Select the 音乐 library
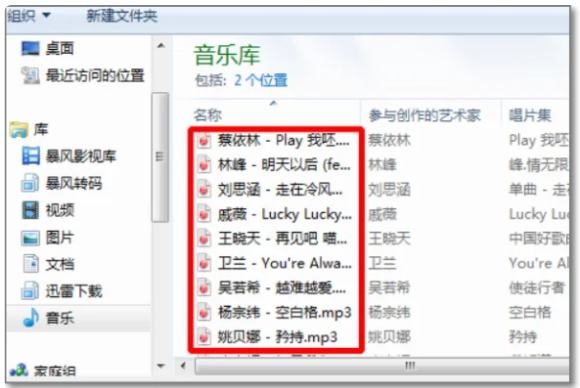The height and width of the screenshot is (388, 580). 60,318
